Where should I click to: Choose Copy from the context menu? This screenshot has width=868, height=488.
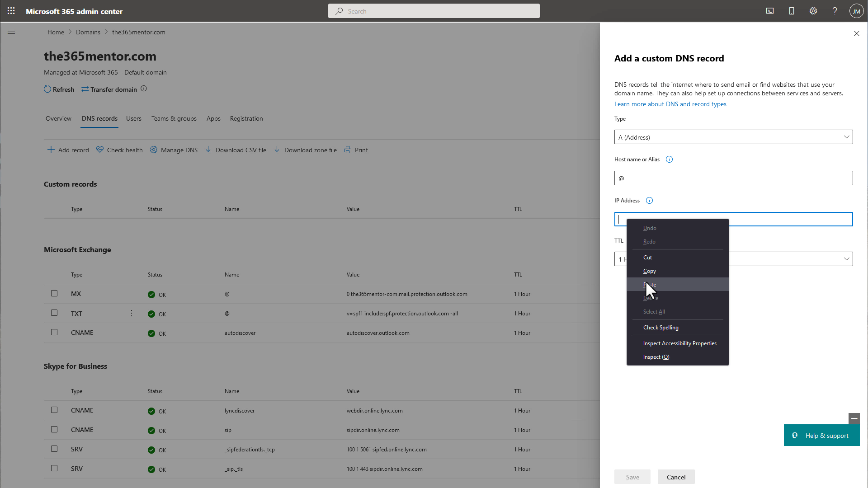[678, 271]
